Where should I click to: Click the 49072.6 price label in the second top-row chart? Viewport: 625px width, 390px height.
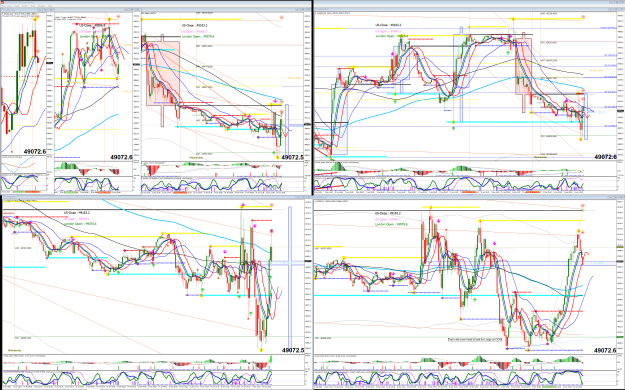coord(121,158)
